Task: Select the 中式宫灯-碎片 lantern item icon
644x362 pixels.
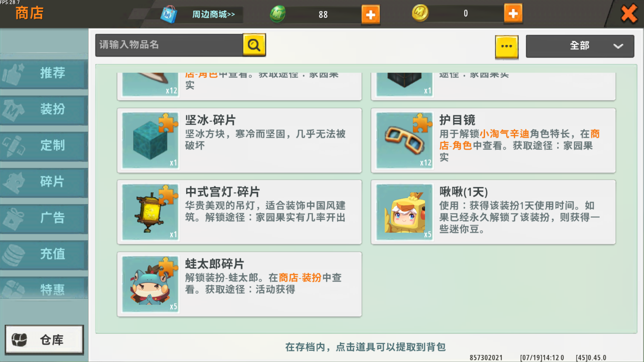Action: click(150, 212)
